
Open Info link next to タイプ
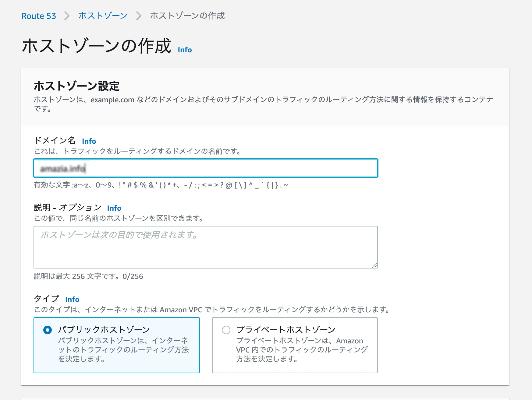click(x=72, y=300)
